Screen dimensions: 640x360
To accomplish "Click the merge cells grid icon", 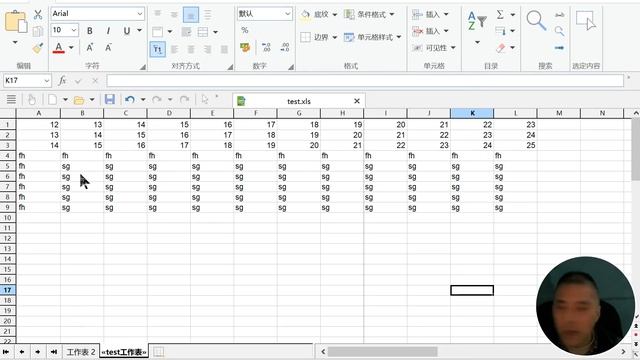I will [x=203, y=32].
